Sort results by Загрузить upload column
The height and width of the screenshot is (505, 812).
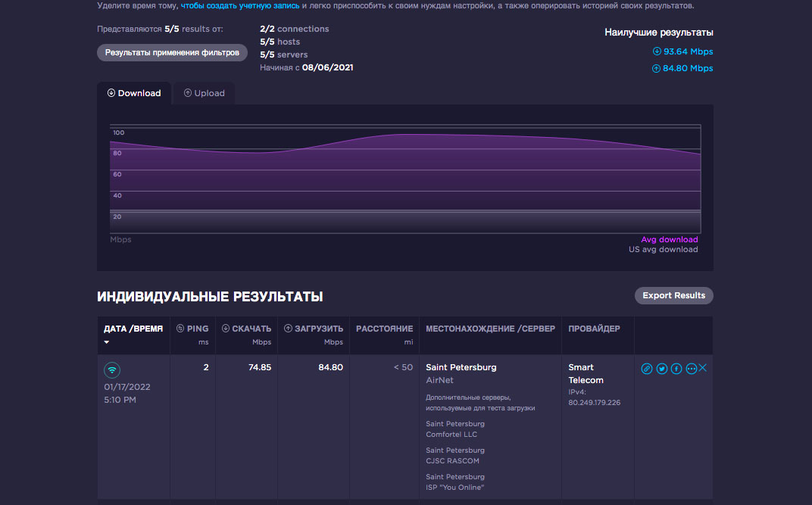[313, 329]
